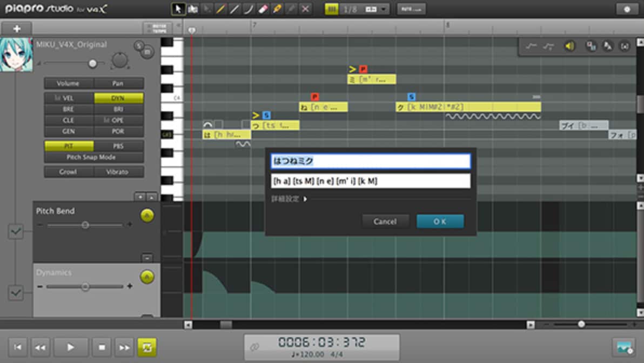The width and height of the screenshot is (644, 363).
Task: Select the BRI parameter
Action: click(118, 109)
